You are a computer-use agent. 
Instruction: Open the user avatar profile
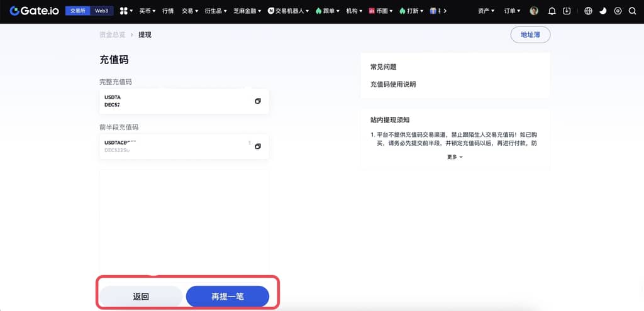coord(534,11)
